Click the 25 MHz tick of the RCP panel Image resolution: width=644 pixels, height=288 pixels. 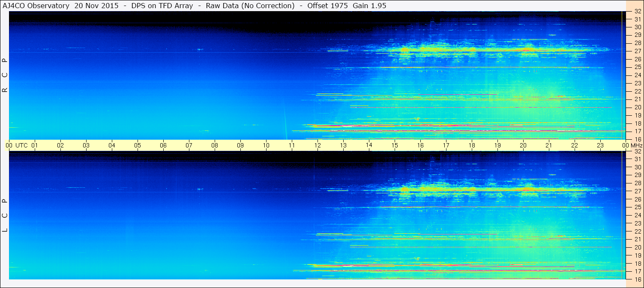coord(638,67)
